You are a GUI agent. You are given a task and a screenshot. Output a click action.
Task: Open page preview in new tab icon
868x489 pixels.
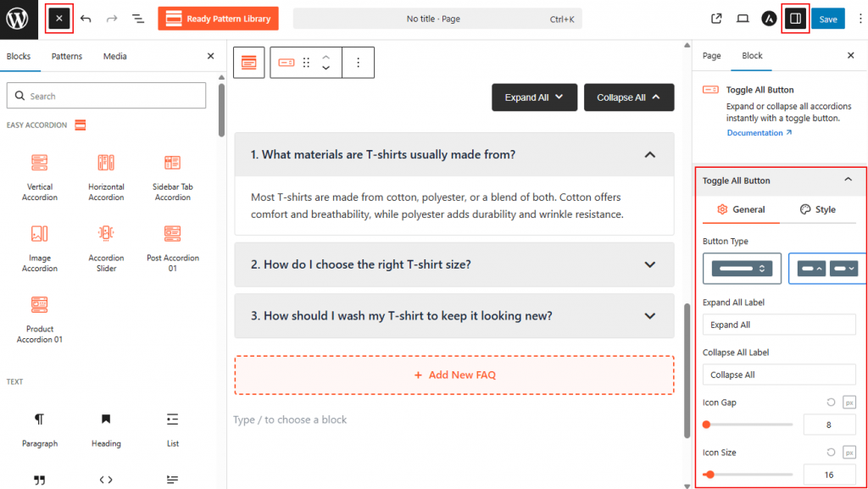[x=716, y=19]
